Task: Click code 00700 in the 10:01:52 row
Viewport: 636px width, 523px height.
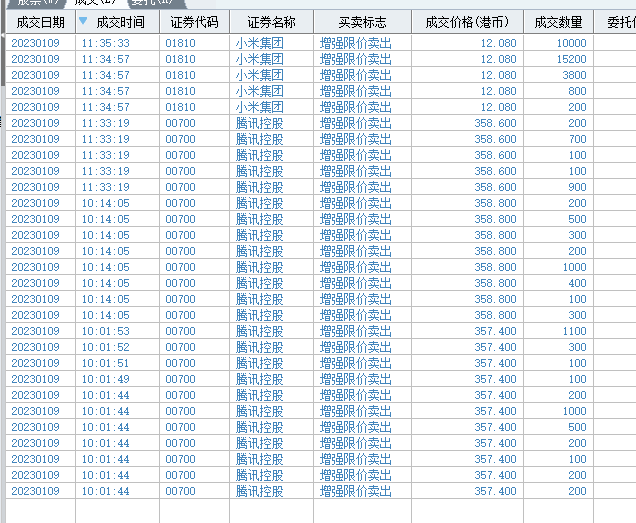Action: [x=180, y=347]
